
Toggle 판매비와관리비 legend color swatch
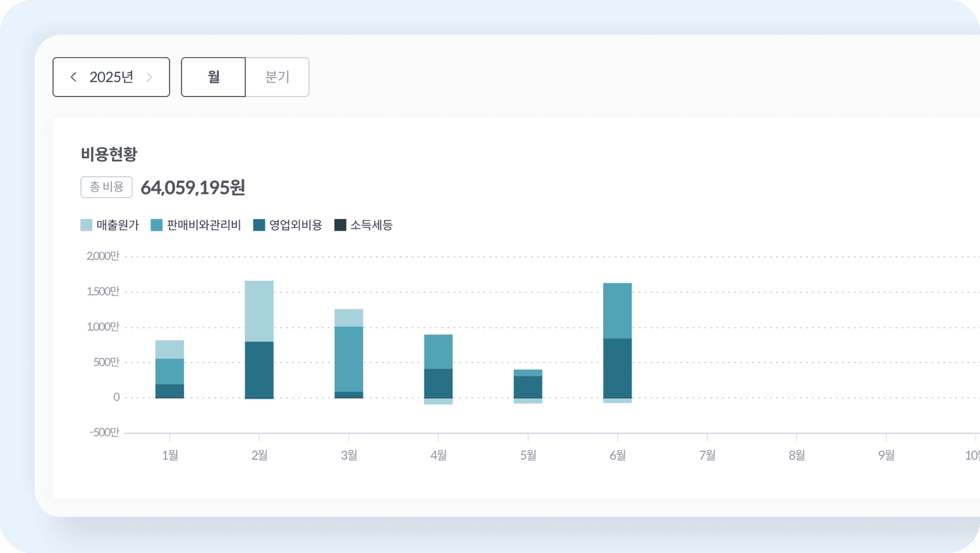157,225
